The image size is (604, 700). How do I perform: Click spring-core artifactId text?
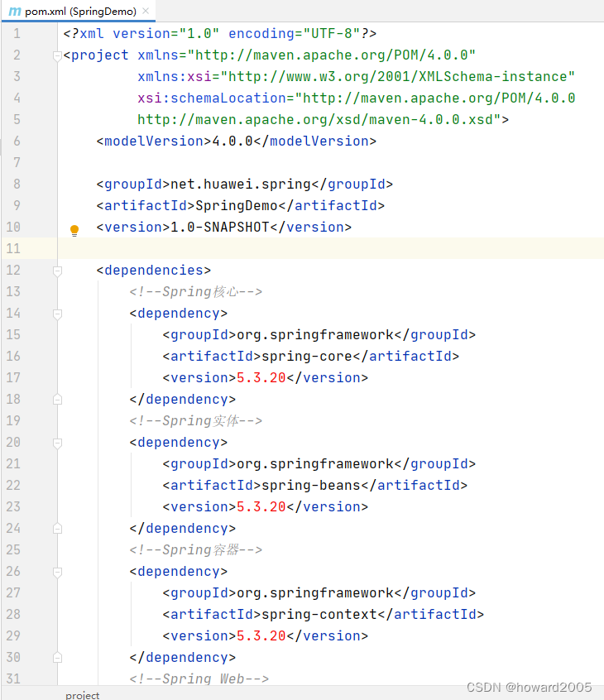[x=307, y=357]
